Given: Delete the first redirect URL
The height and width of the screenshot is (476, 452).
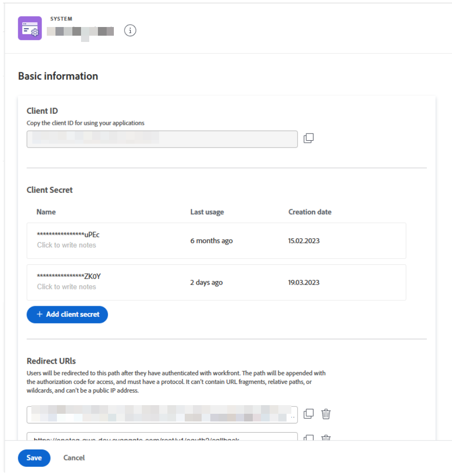Looking at the screenshot, I should (326, 414).
